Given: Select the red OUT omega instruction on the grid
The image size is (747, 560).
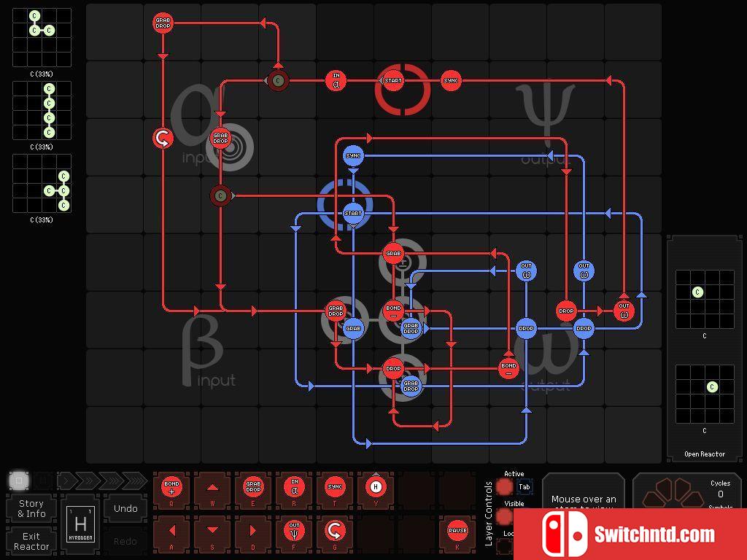Looking at the screenshot, I should pos(624,311).
